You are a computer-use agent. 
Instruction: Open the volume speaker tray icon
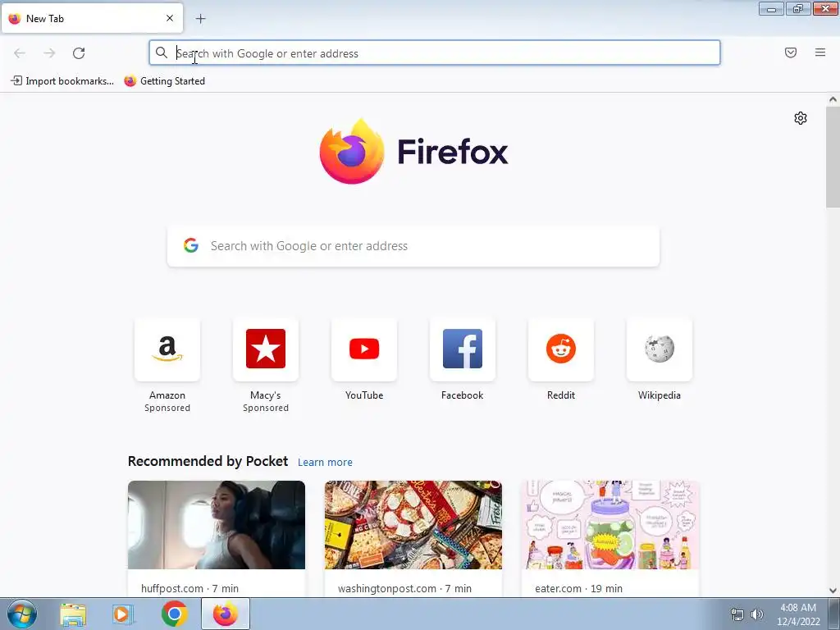click(756, 614)
